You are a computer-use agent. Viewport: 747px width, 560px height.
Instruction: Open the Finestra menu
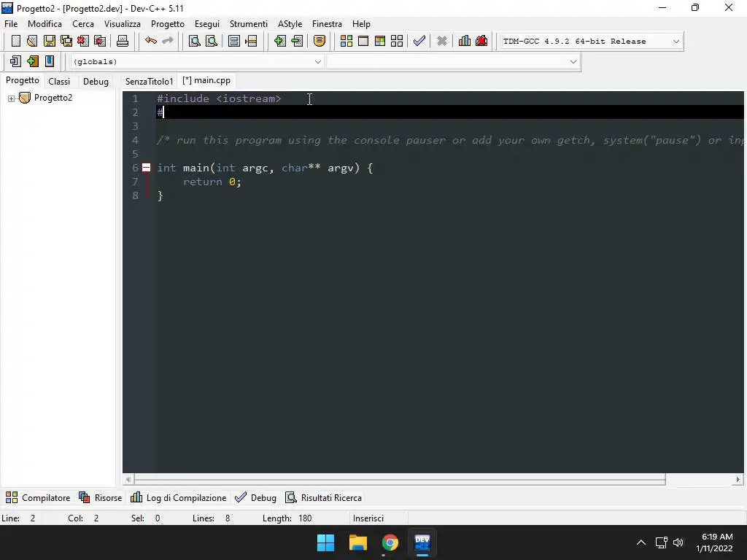(x=327, y=24)
